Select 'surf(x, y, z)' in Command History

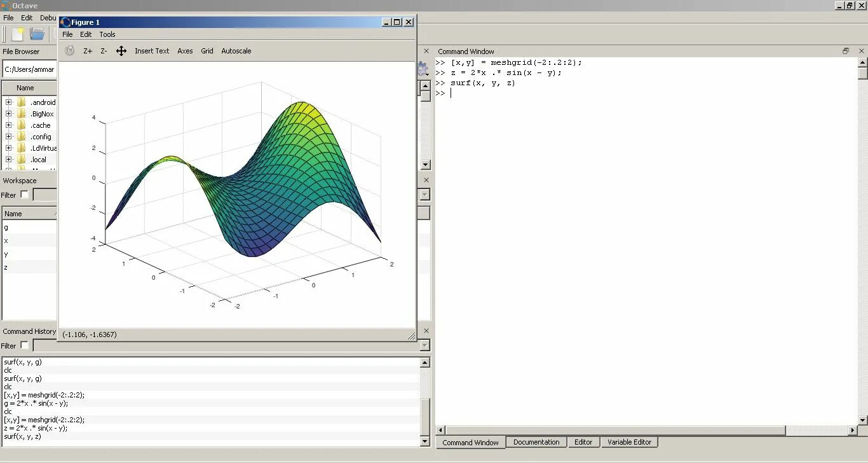[x=22, y=436]
